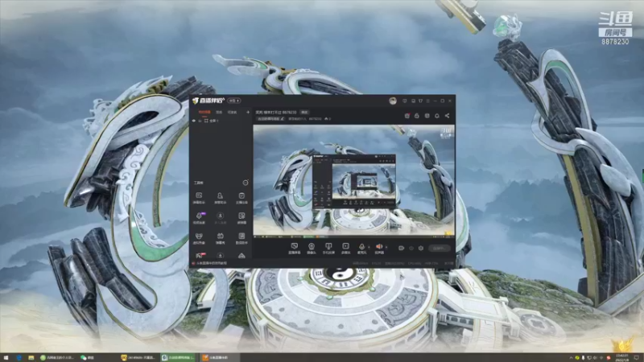Open the bear-face virtual avatar tool
The height and width of the screenshot is (362, 644).
point(199,238)
